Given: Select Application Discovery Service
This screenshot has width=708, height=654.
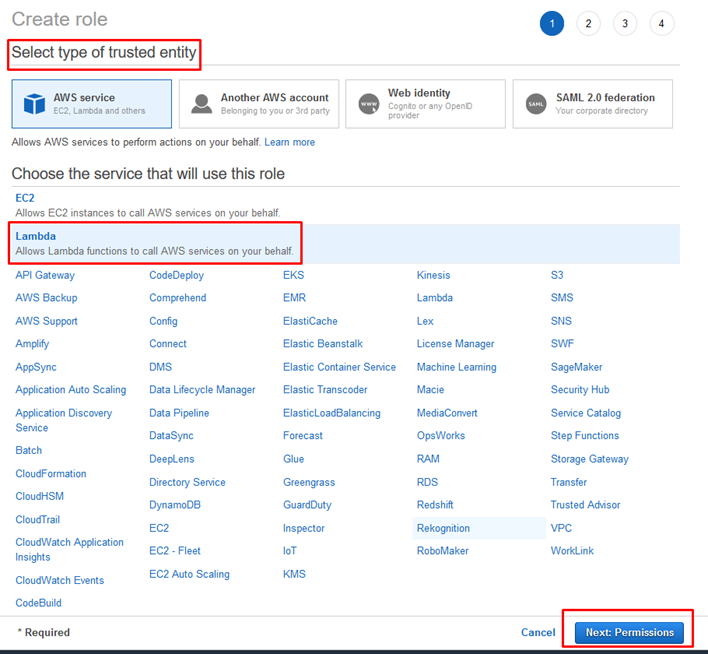Looking at the screenshot, I should [64, 420].
